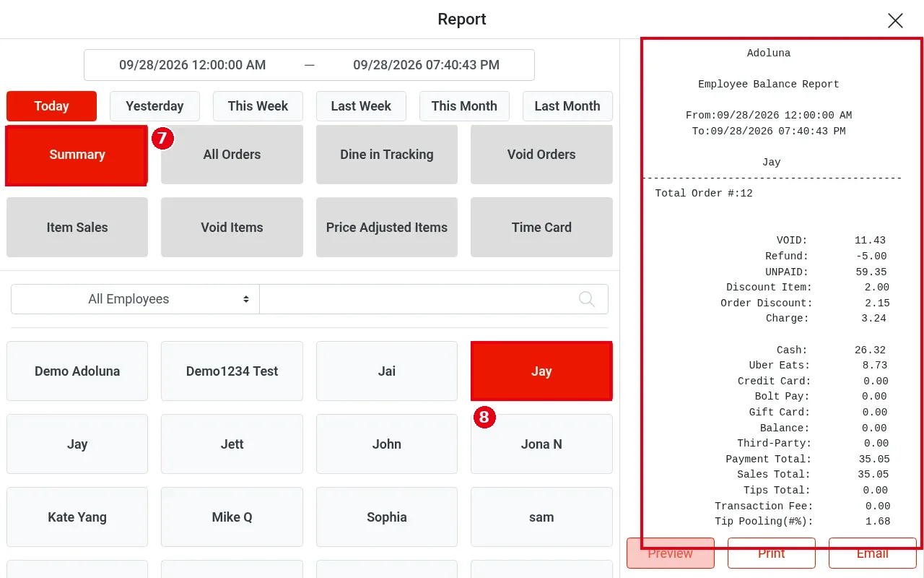Select the unhighlighted Jay employee tile

77,444
